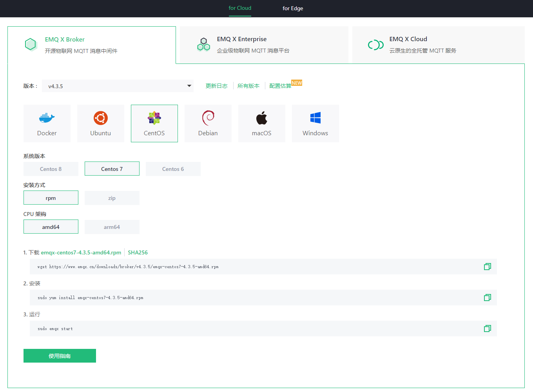Select Centos 7 system version
Screen dimensions: 533x392
(x=112, y=169)
